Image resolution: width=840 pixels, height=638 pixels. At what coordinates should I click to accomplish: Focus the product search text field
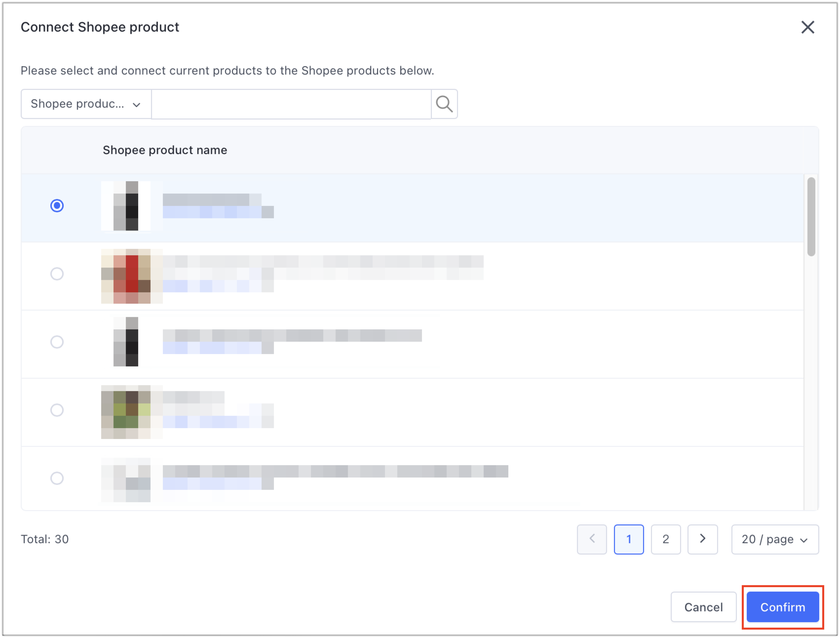291,104
